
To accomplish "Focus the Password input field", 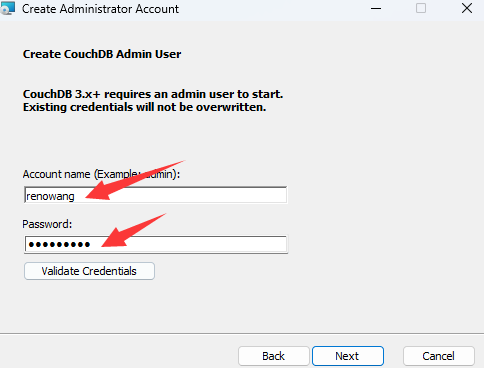I will pos(156,244).
